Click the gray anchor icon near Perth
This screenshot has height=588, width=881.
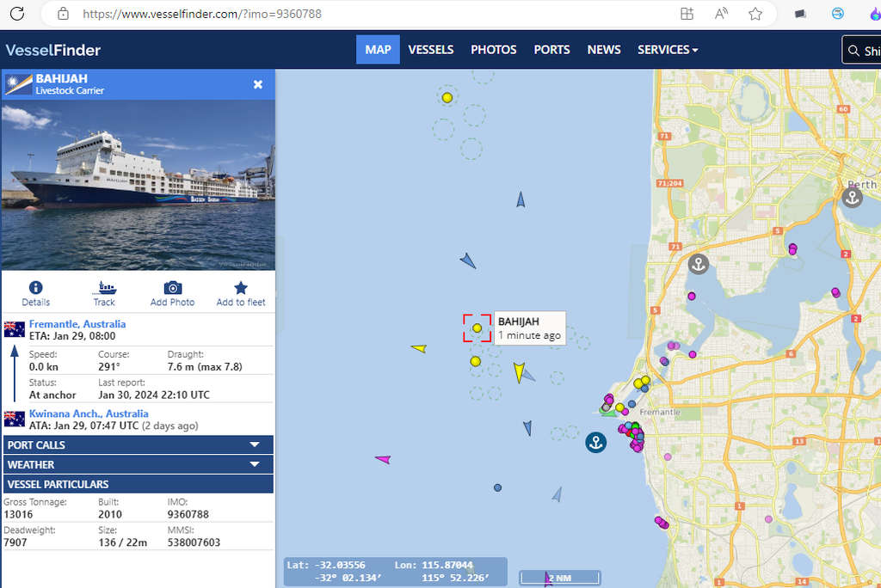tap(852, 197)
